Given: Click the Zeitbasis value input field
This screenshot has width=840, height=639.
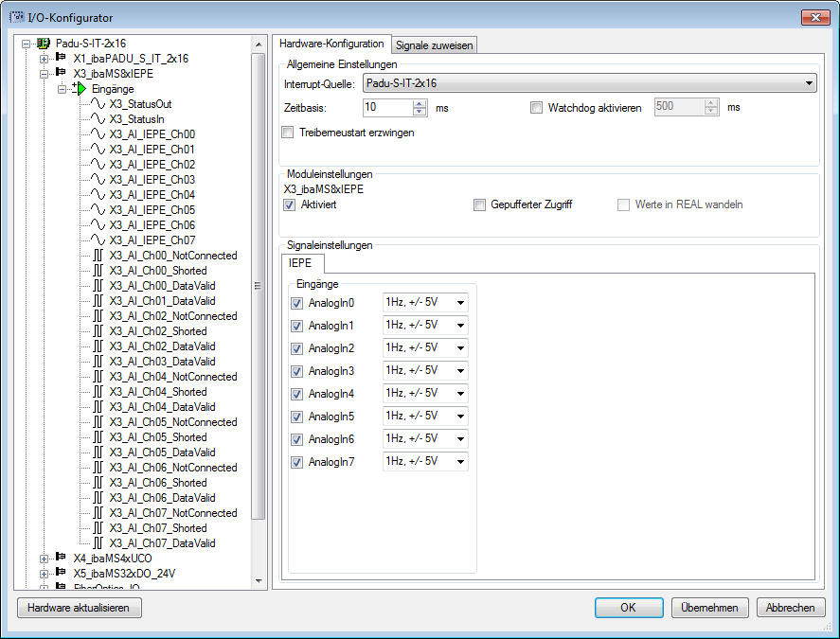Looking at the screenshot, I should point(387,108).
